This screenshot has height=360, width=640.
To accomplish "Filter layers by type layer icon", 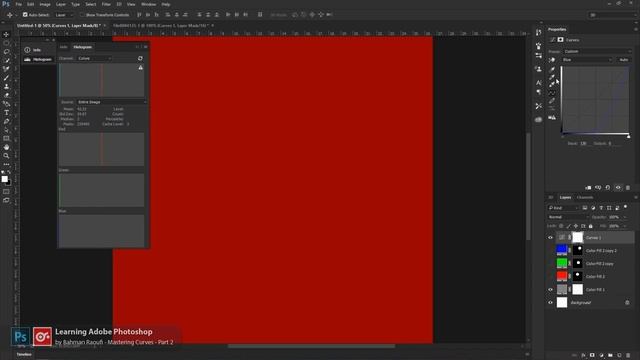I will (601, 208).
